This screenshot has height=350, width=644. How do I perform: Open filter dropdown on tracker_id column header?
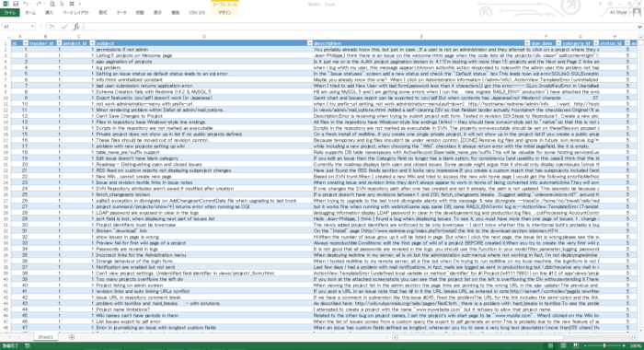point(59,43)
